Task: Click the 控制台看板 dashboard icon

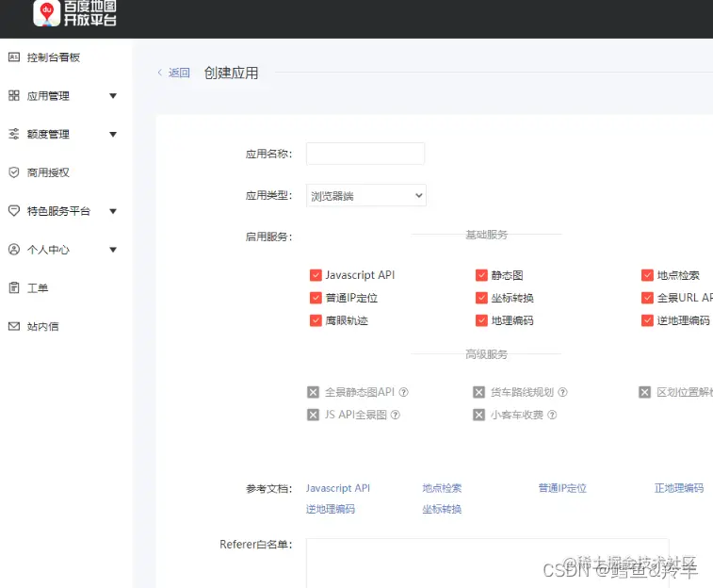Action: coord(14,57)
